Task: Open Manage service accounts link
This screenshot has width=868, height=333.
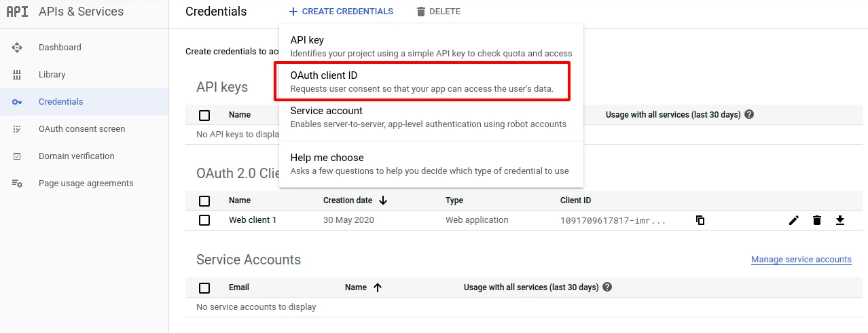Action: [x=801, y=260]
